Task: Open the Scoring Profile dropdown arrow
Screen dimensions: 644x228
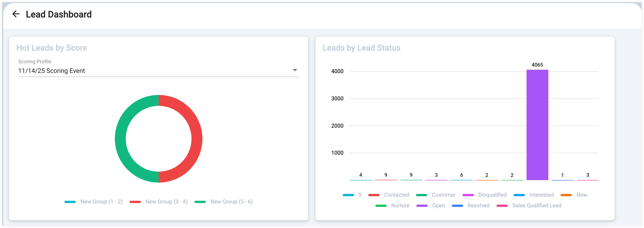Action: (295, 70)
